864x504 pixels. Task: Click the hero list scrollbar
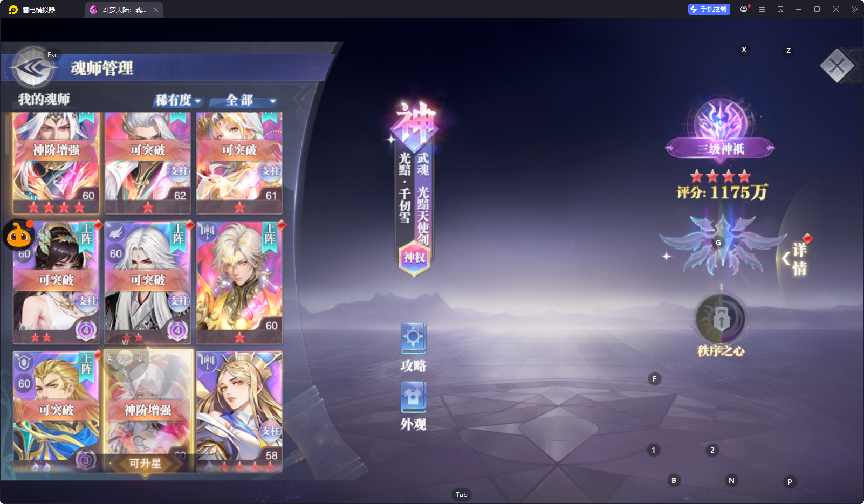coord(7,135)
